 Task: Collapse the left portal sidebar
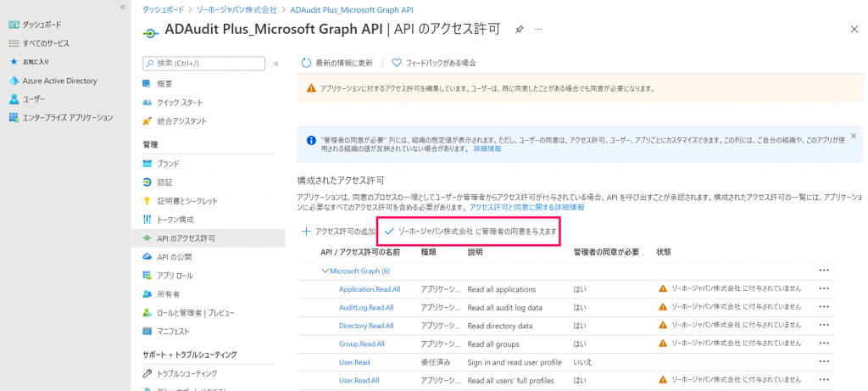coord(123,7)
